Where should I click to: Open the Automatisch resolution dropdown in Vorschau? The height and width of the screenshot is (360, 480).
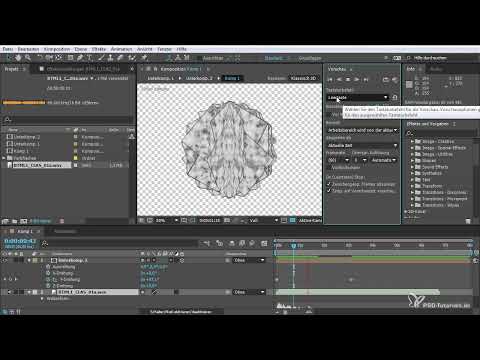(x=383, y=160)
